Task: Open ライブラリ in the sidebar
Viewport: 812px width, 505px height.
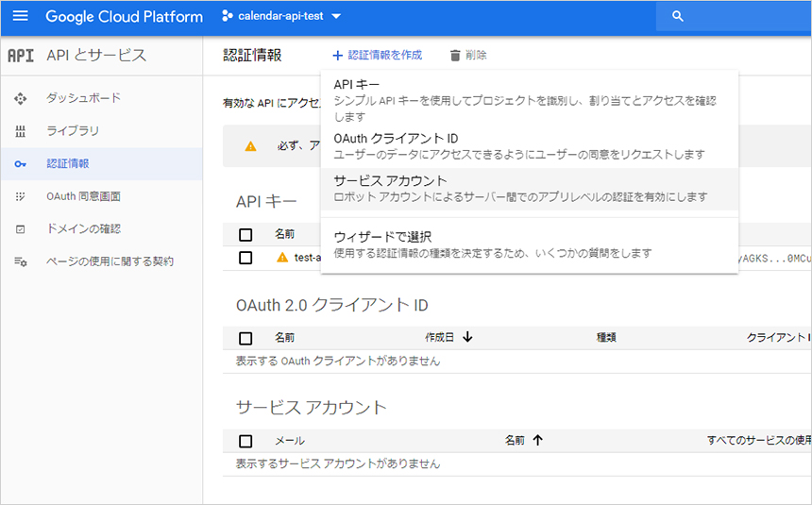Action: (x=73, y=130)
